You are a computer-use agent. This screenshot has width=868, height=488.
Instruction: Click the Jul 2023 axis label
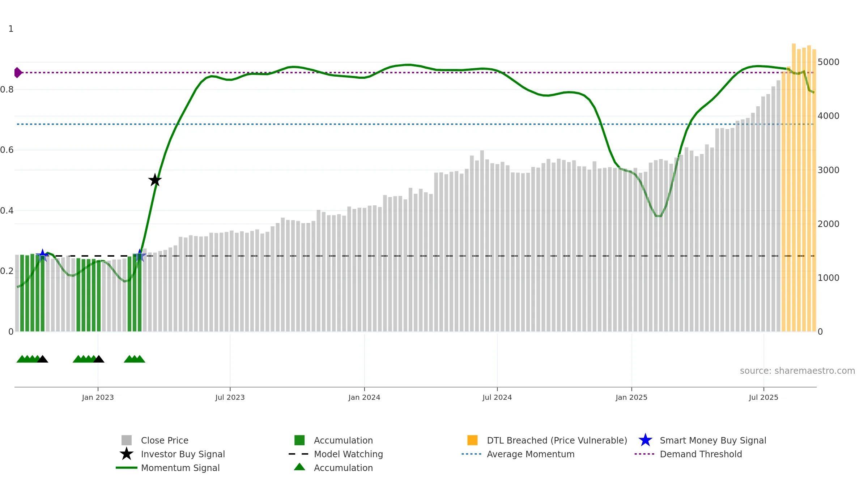click(230, 398)
